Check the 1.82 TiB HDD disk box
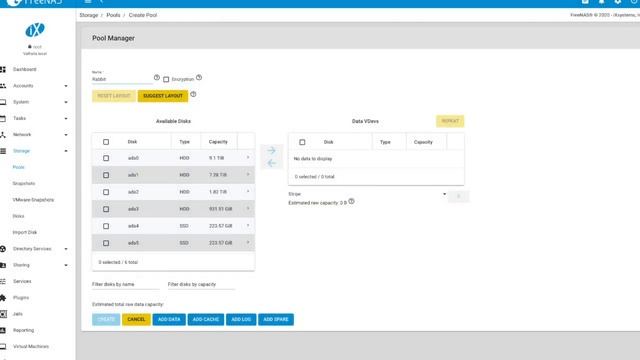This screenshot has width=640, height=360. coord(106,192)
